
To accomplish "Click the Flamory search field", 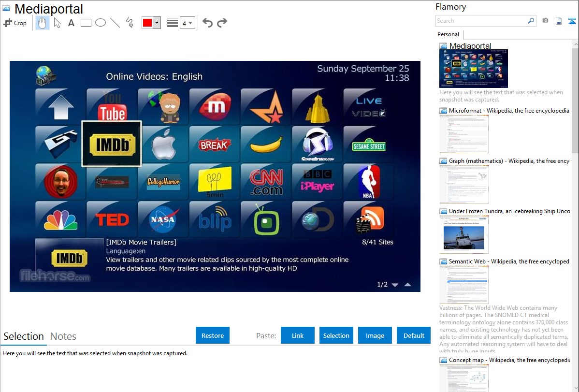I will 481,21.
